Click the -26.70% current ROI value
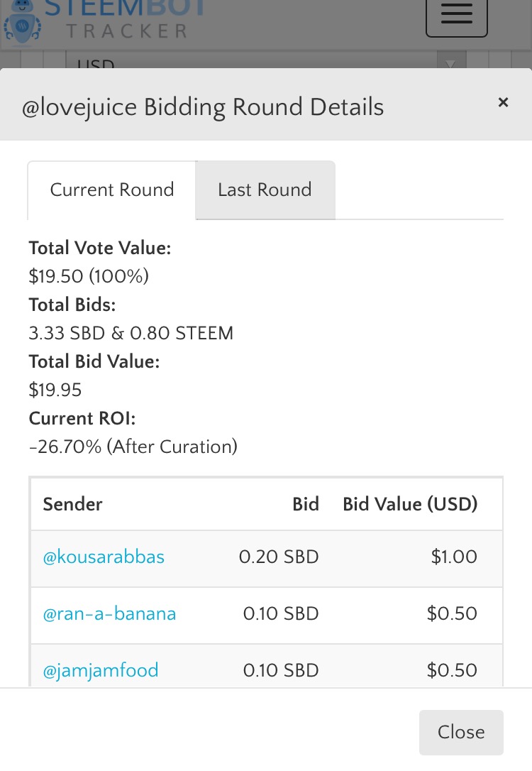The width and height of the screenshot is (532, 771). pos(133,447)
